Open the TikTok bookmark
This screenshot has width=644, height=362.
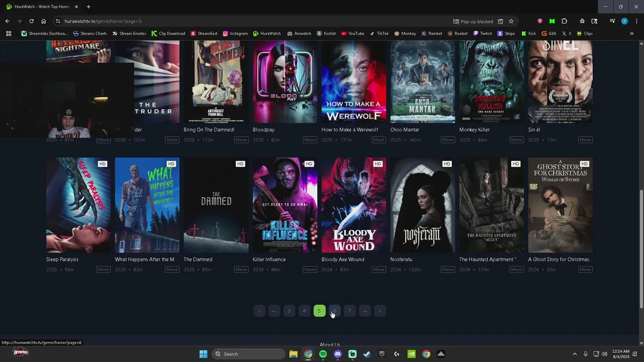(x=379, y=34)
